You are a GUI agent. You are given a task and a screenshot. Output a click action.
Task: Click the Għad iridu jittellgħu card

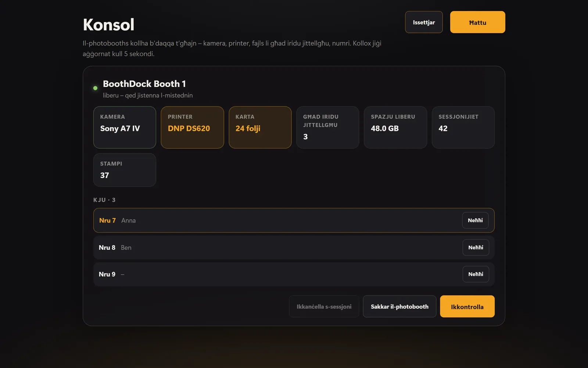(327, 127)
